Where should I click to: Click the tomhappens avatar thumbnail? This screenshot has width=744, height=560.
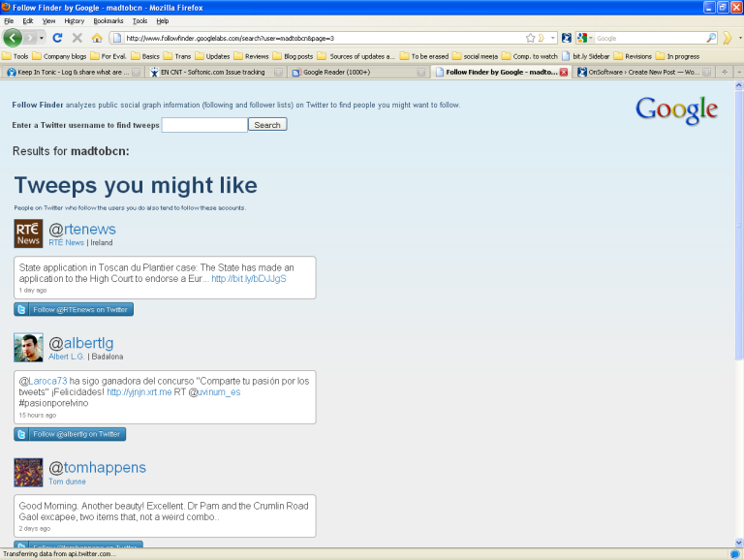28,473
